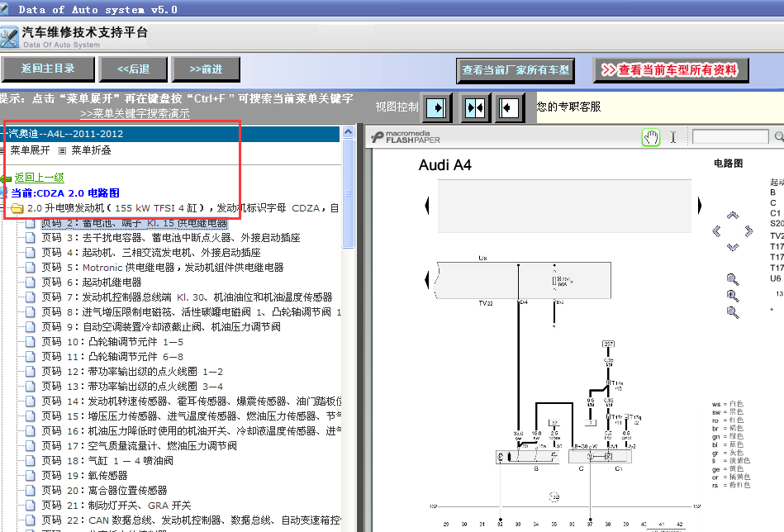This screenshot has width=784, height=532.
Task: Click the pan right chevron on the diagram
Action: click(748, 230)
